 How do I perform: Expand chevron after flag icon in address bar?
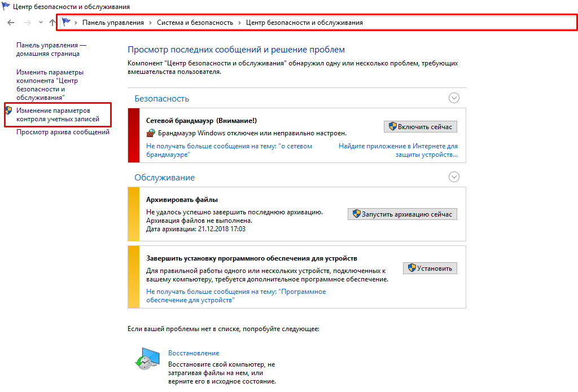pos(76,23)
